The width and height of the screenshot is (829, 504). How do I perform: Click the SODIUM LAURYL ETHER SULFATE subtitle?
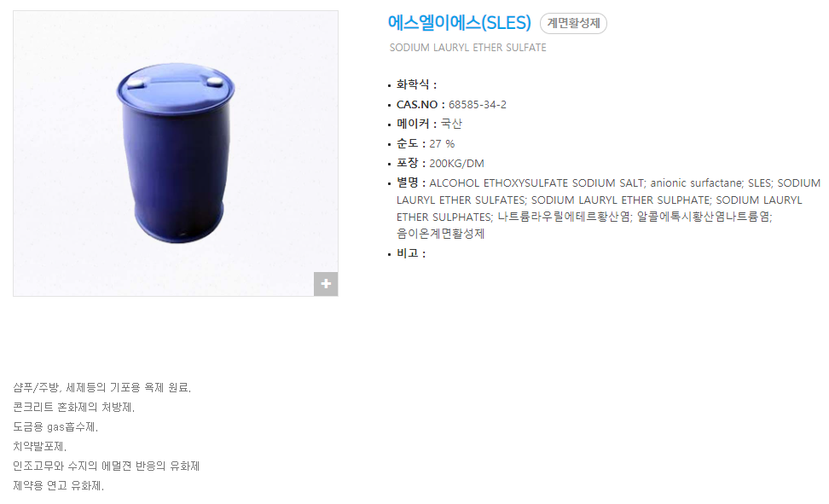tap(468, 48)
